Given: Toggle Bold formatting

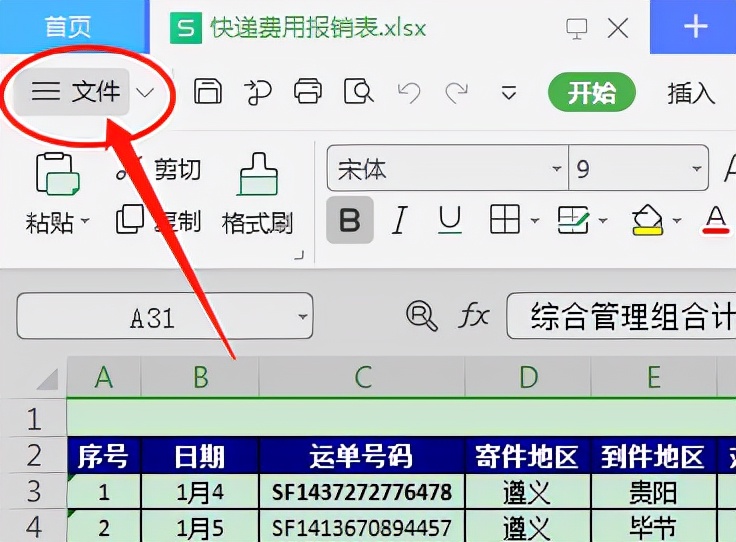Looking at the screenshot, I should coord(350,220).
